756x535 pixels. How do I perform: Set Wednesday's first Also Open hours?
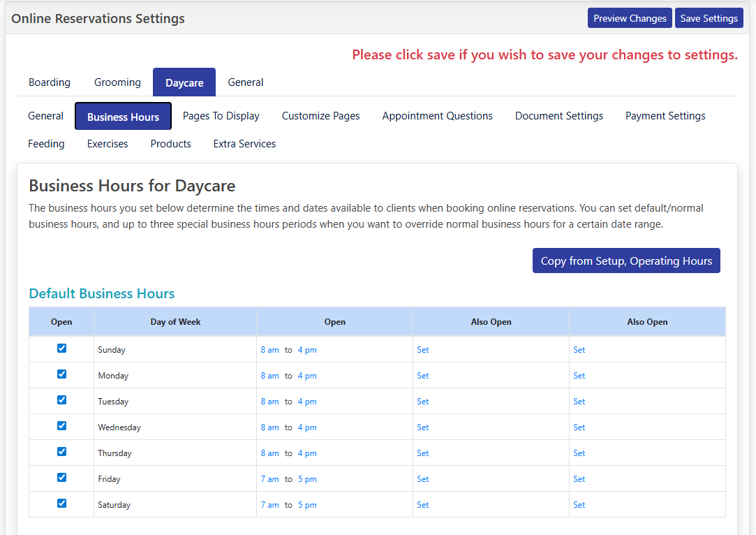tap(423, 427)
